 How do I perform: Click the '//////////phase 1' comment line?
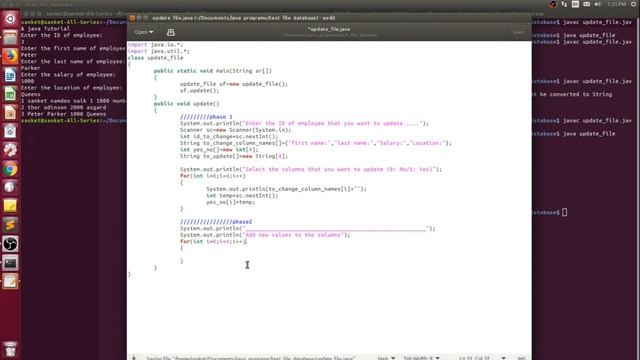206,117
